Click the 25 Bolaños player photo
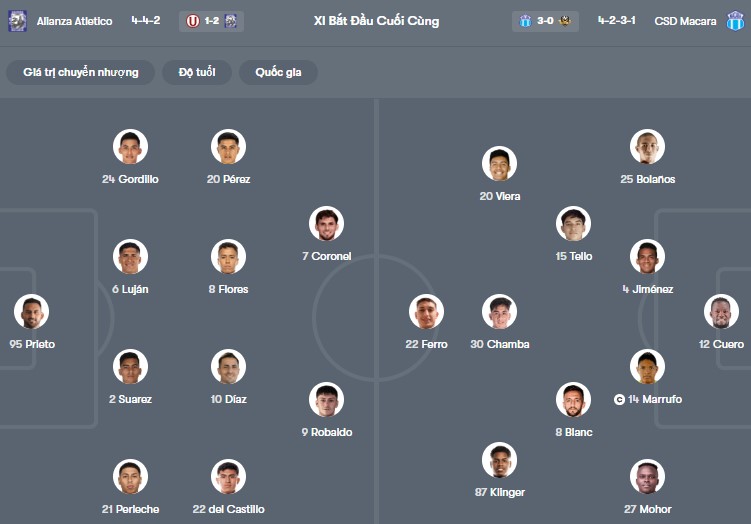This screenshot has height=524, width=751. click(647, 147)
